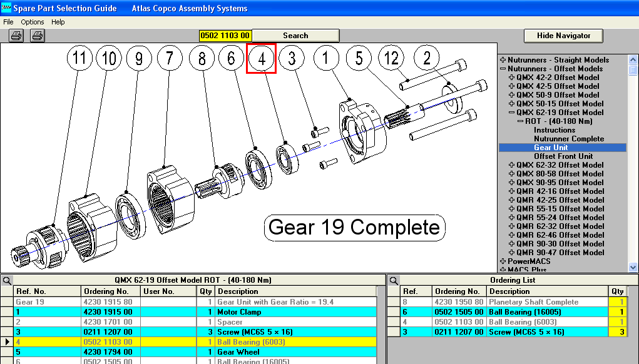Collapse the QMX 62-19 Offset Model node
This screenshot has height=364, width=639.
point(511,113)
